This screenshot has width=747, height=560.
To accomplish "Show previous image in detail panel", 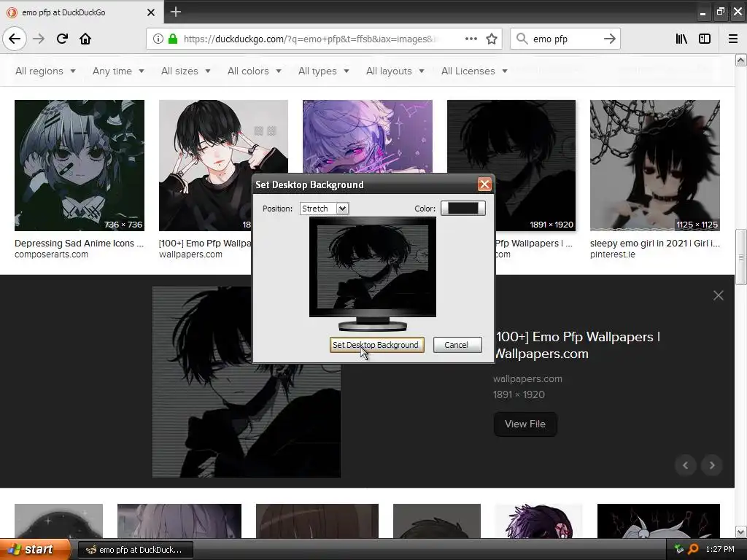I will pos(686,465).
